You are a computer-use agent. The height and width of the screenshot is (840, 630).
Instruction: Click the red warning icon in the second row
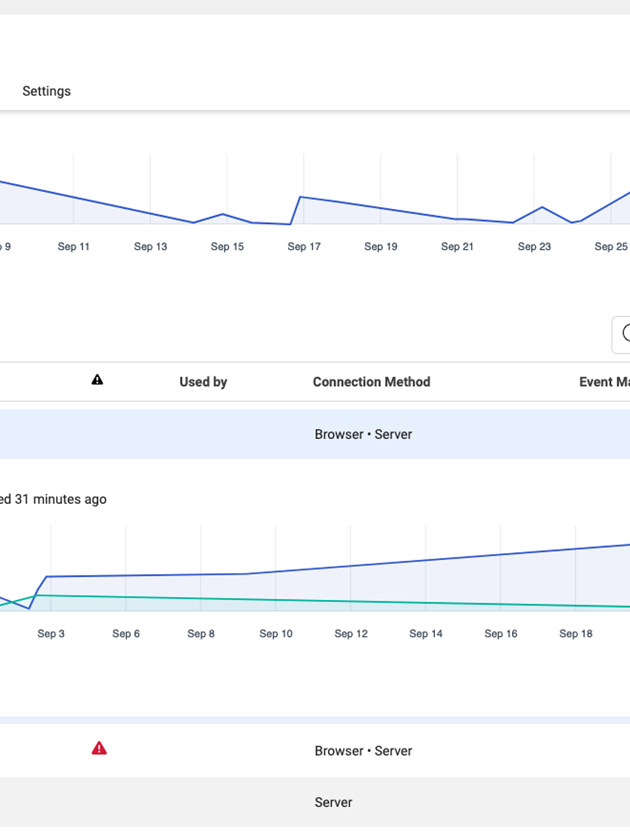pos(99,748)
